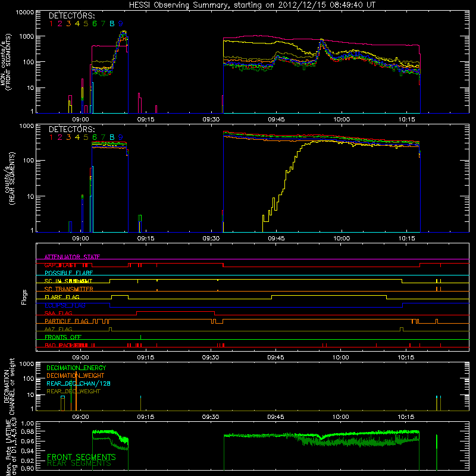This screenshot has width=476, height=476.
Task: Select the FRONT SEGMENTS livetime legend label
Action: point(82,457)
